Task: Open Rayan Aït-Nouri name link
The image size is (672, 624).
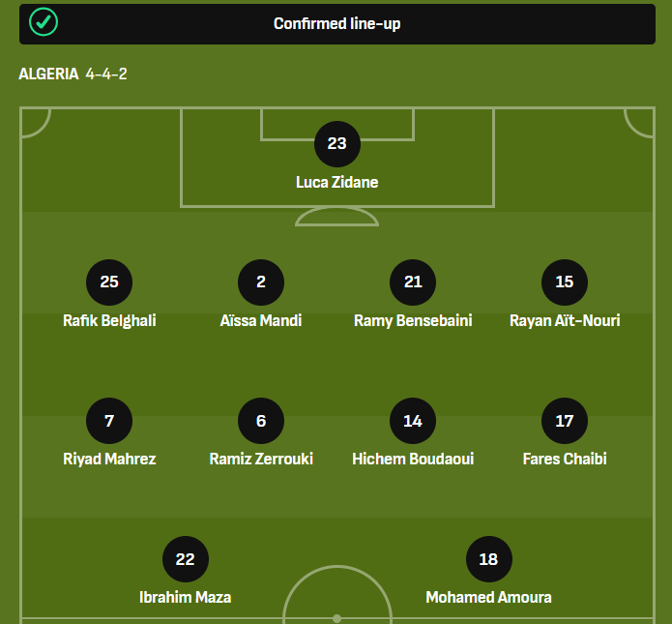Action: 565,320
